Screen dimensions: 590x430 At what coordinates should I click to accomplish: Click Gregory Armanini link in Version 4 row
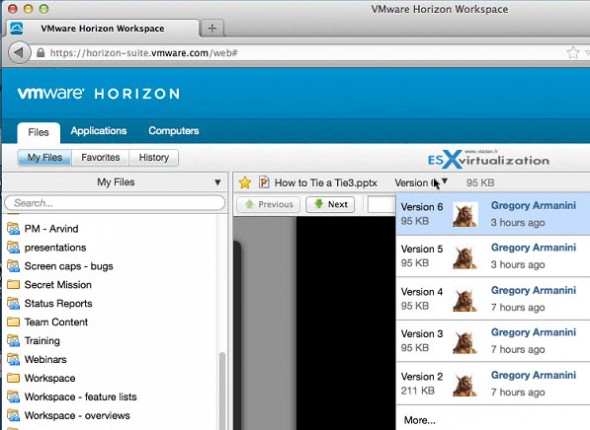click(x=533, y=290)
